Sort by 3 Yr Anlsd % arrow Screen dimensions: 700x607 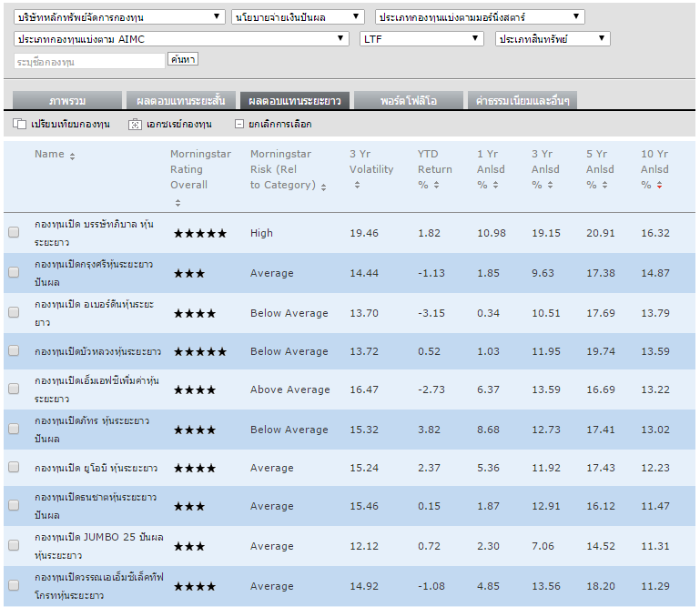click(550, 185)
